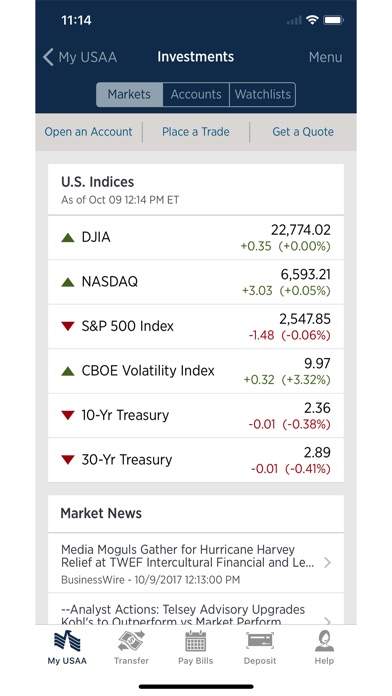The width and height of the screenshot is (392, 696).
Task: Expand the Hurricane Harvey news chevron
Action: pos(328,563)
